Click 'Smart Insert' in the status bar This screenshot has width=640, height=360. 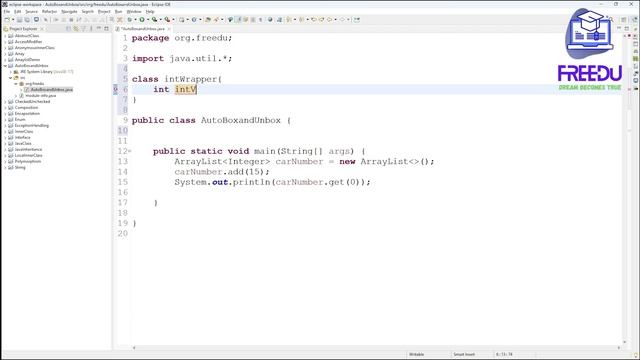coord(464,354)
